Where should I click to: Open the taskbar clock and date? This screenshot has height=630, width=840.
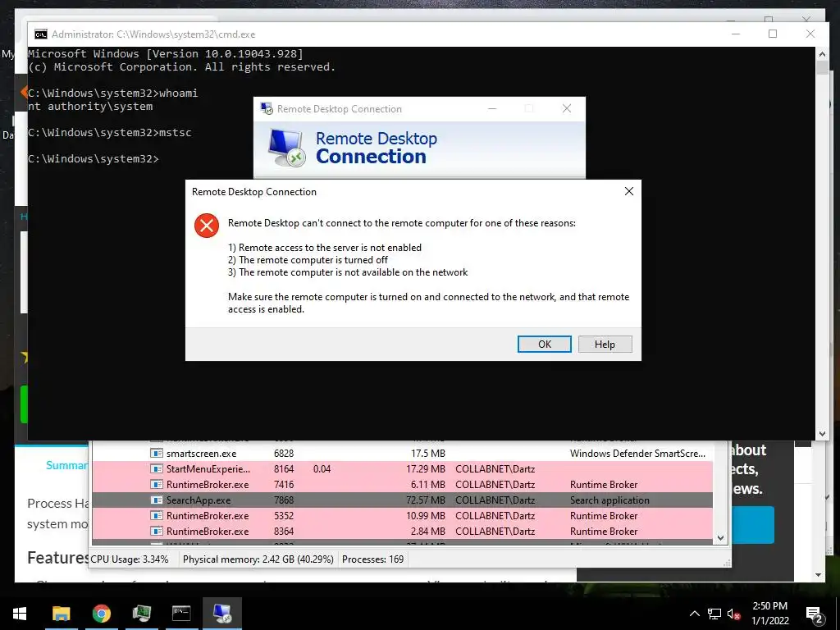coord(769,614)
